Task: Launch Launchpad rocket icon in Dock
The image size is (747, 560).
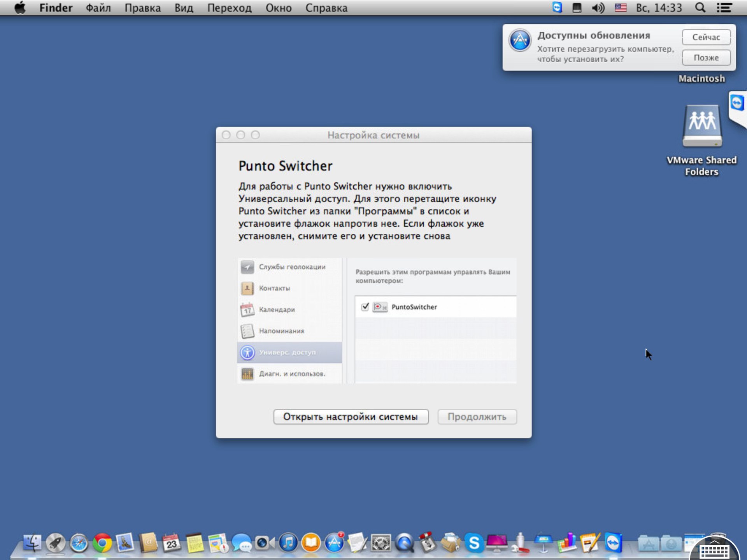Action: pyautogui.click(x=55, y=542)
